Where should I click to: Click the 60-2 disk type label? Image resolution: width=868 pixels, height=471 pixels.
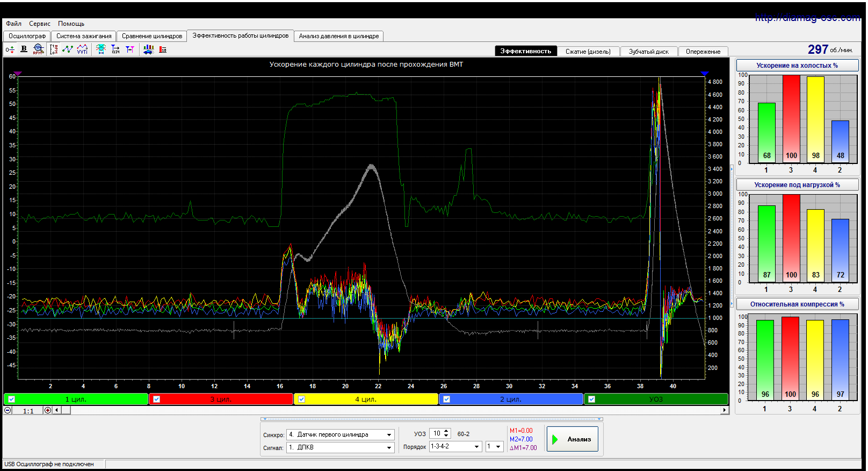point(464,434)
